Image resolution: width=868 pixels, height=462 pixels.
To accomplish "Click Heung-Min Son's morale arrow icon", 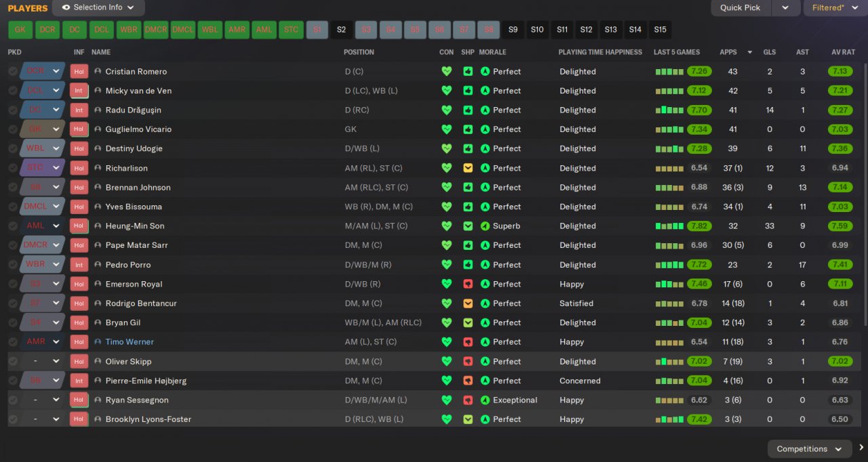I will point(485,226).
